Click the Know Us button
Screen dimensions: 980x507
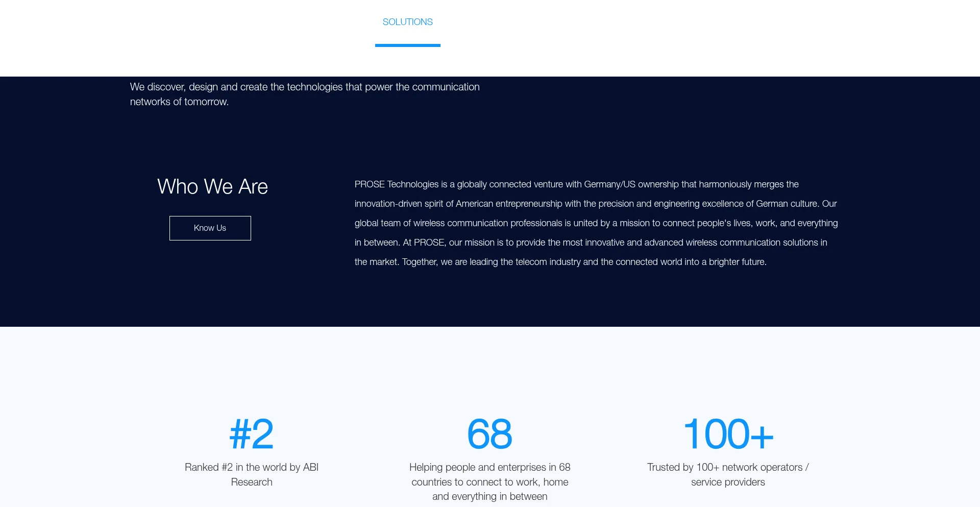click(210, 228)
